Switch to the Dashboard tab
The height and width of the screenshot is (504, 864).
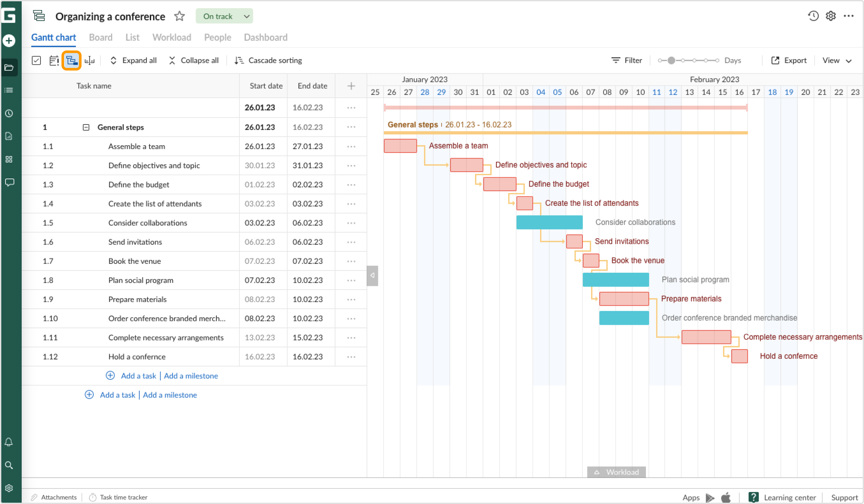265,38
